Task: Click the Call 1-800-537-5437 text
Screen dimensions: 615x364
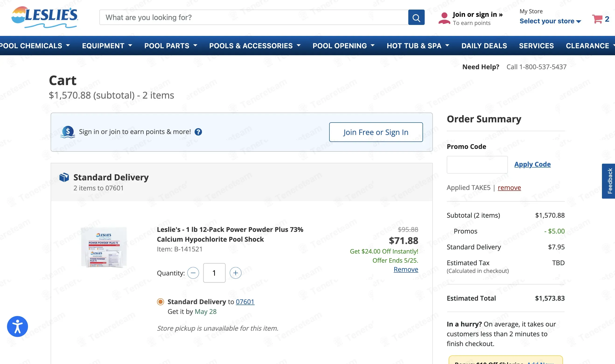Action: tap(536, 67)
